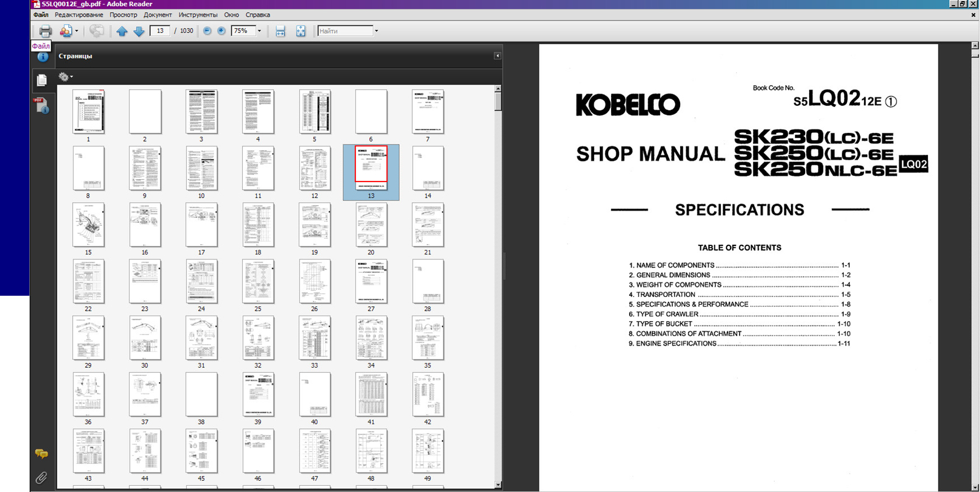Fit page to window width icon
The height and width of the screenshot is (492, 980).
(x=280, y=31)
